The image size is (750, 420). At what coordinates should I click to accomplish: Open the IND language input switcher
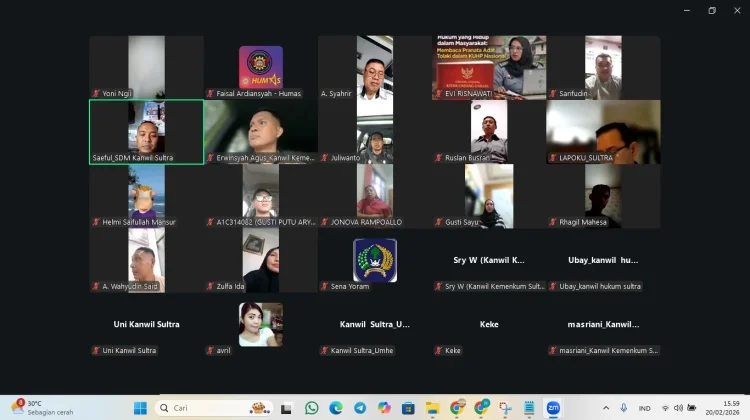click(645, 408)
